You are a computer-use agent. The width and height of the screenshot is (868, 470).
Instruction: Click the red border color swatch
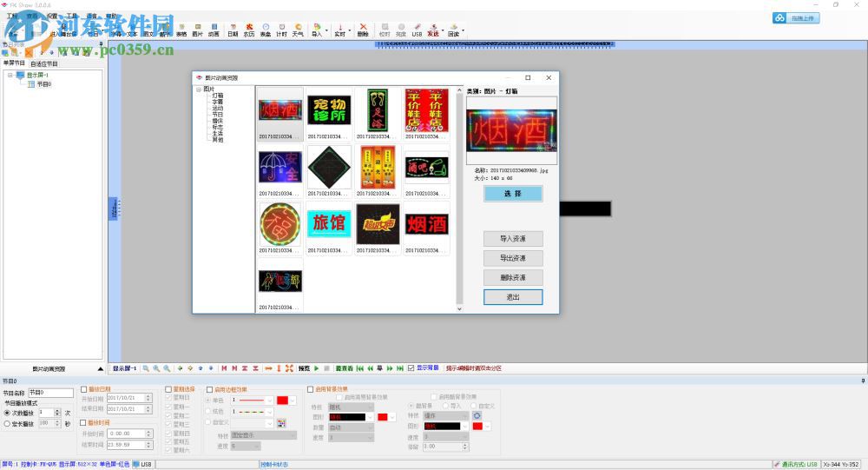point(282,400)
